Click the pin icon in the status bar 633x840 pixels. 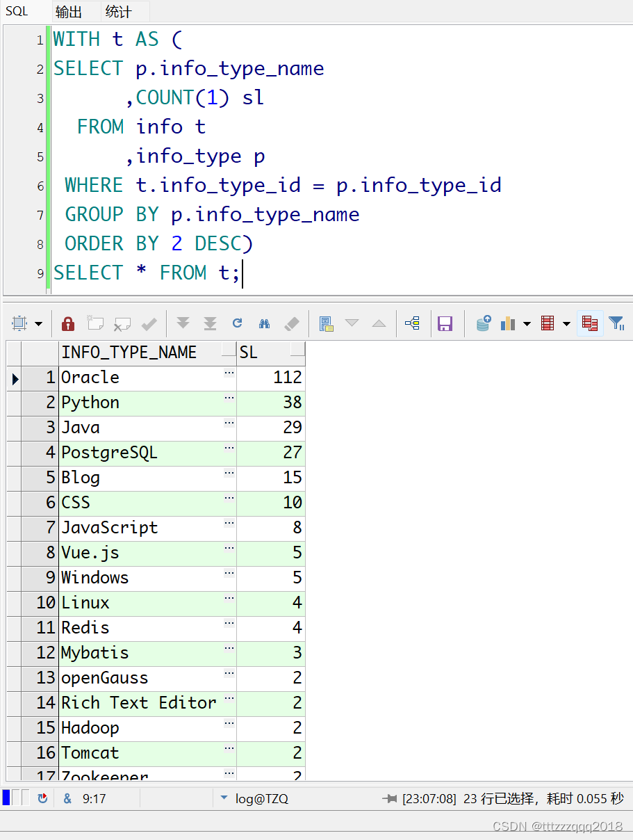pos(390,798)
